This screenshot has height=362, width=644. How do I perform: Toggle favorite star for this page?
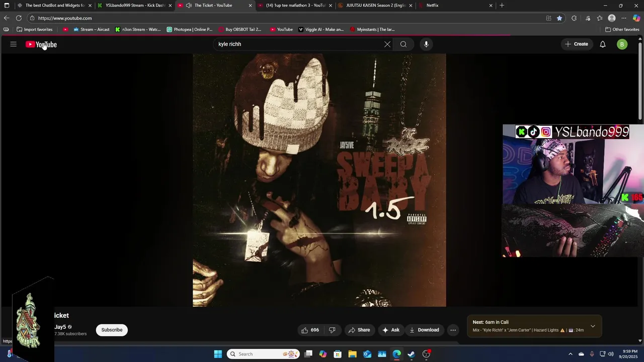tap(559, 18)
